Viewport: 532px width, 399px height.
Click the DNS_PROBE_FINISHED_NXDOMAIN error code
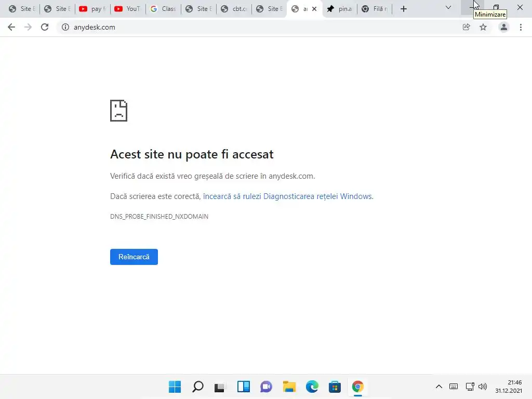(x=159, y=217)
